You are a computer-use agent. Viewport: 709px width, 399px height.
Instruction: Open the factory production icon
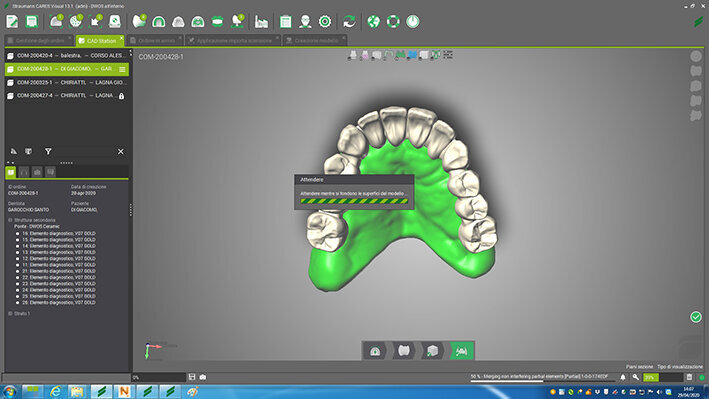tap(261, 21)
